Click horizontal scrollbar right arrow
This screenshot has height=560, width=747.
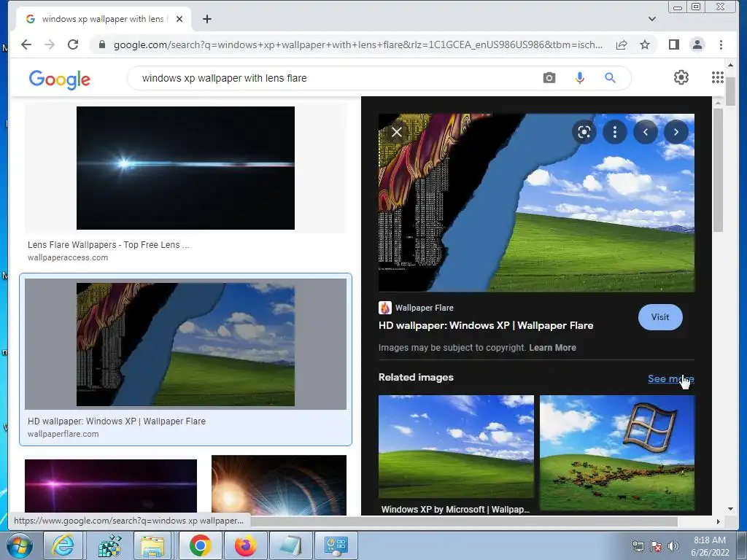(718, 521)
